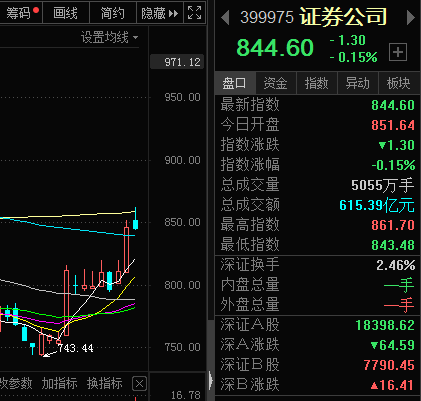Select the 盘口 tab
This screenshot has height=401, width=421.
[x=235, y=83]
